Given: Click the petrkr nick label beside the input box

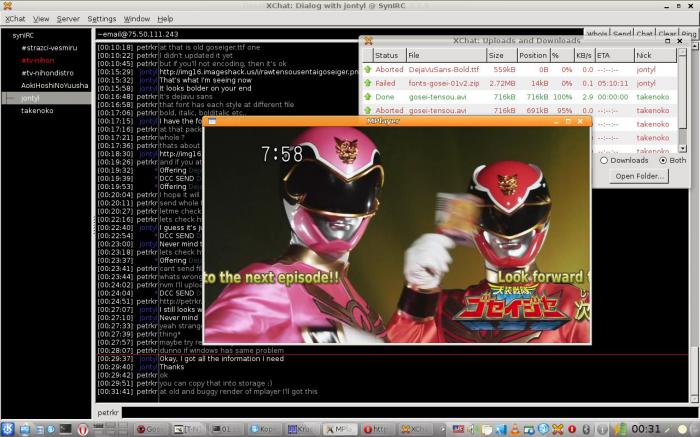Looking at the screenshot, I should pyautogui.click(x=108, y=412).
